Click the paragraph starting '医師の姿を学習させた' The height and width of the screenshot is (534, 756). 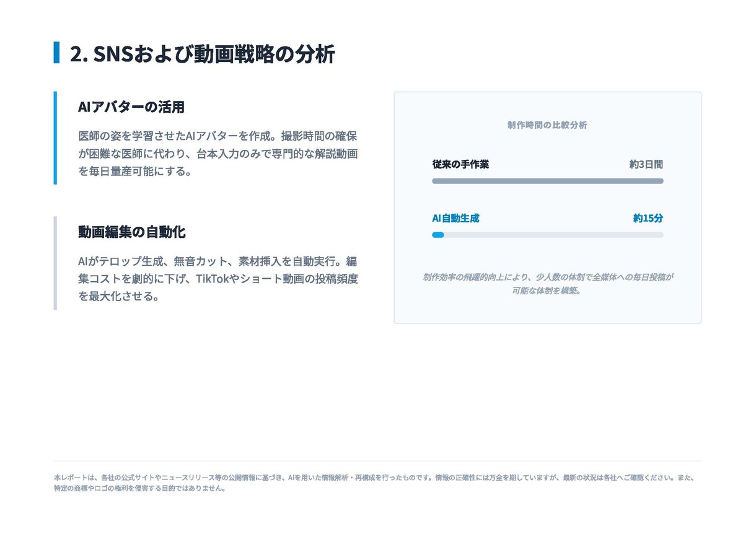(218, 153)
